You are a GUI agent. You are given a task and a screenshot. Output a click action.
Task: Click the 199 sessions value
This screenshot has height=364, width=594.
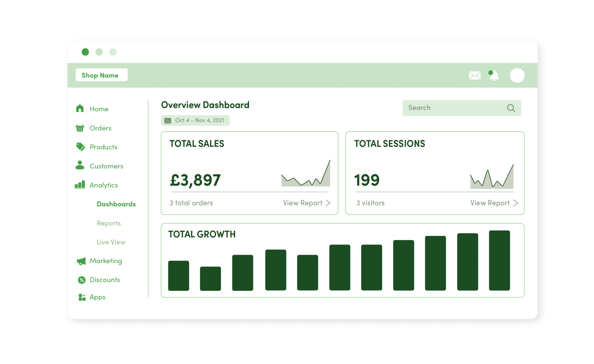(367, 180)
